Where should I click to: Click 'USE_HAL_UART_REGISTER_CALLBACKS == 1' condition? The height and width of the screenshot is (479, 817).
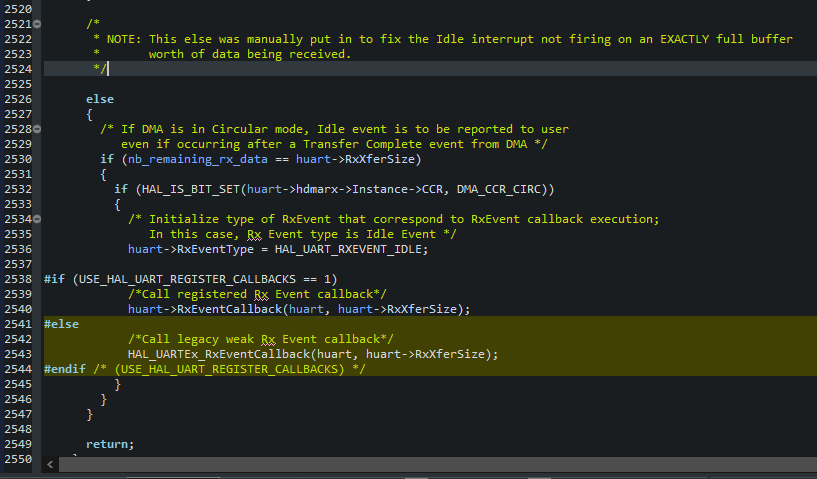click(x=205, y=279)
